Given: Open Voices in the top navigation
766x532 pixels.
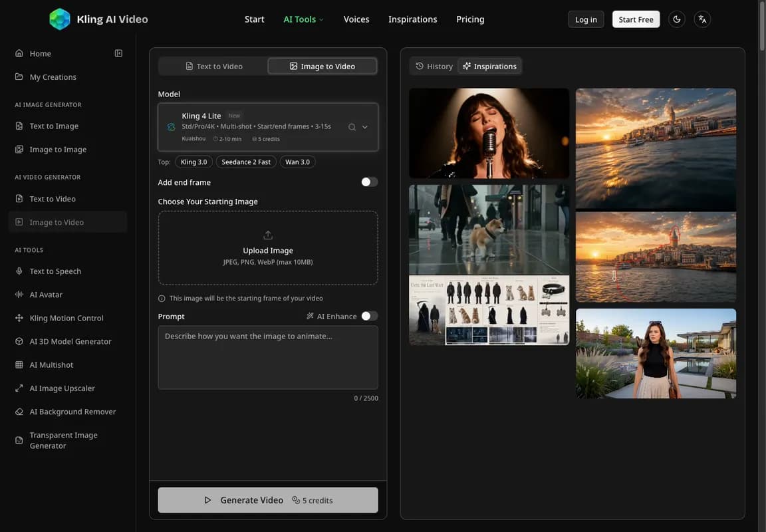Looking at the screenshot, I should (356, 19).
